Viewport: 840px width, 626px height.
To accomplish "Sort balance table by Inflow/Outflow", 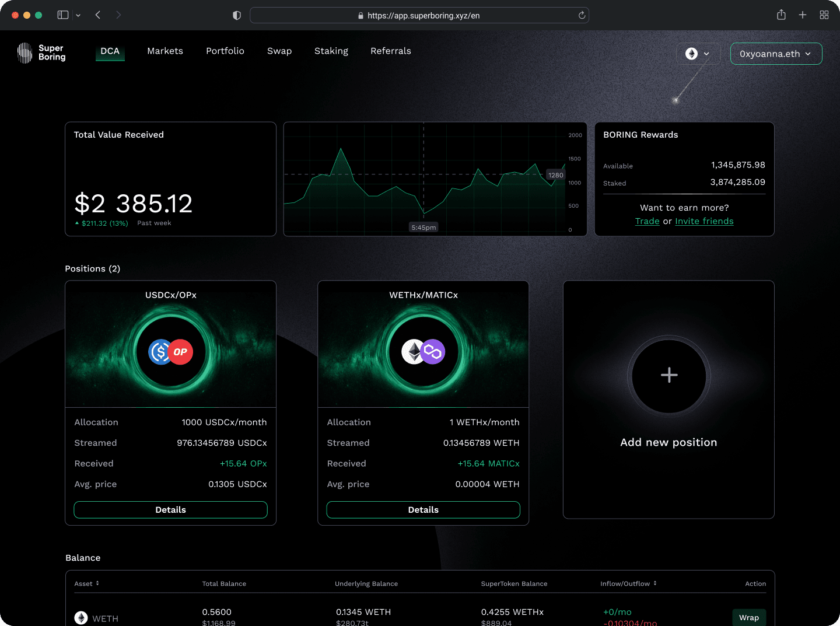I will tap(628, 583).
